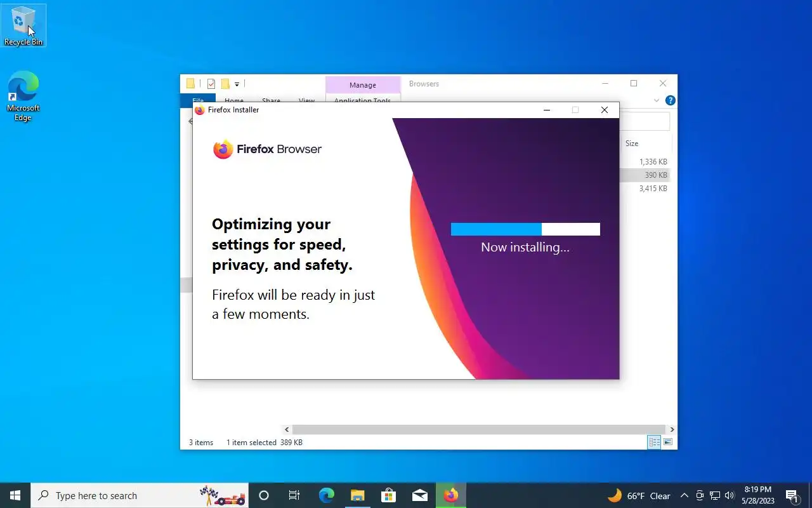The image size is (812, 508).
Task: Switch to the Share ribbon tab
Action: (x=271, y=100)
